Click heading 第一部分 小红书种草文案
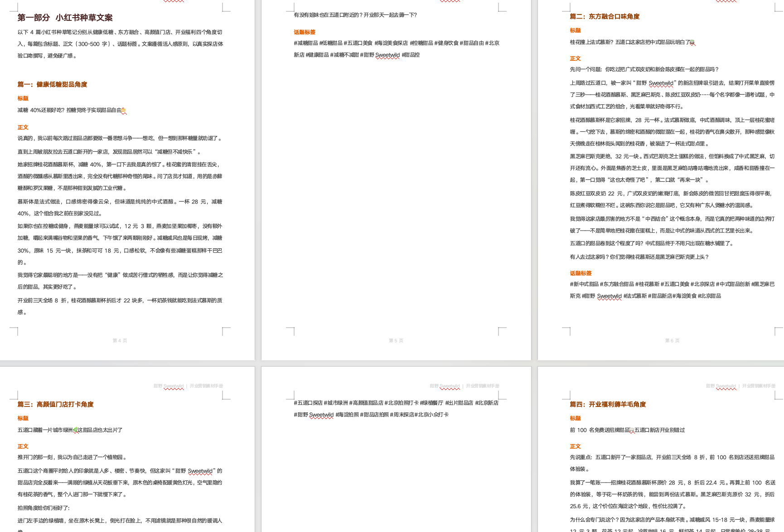Screen dimensions: 784x532 coord(65,18)
